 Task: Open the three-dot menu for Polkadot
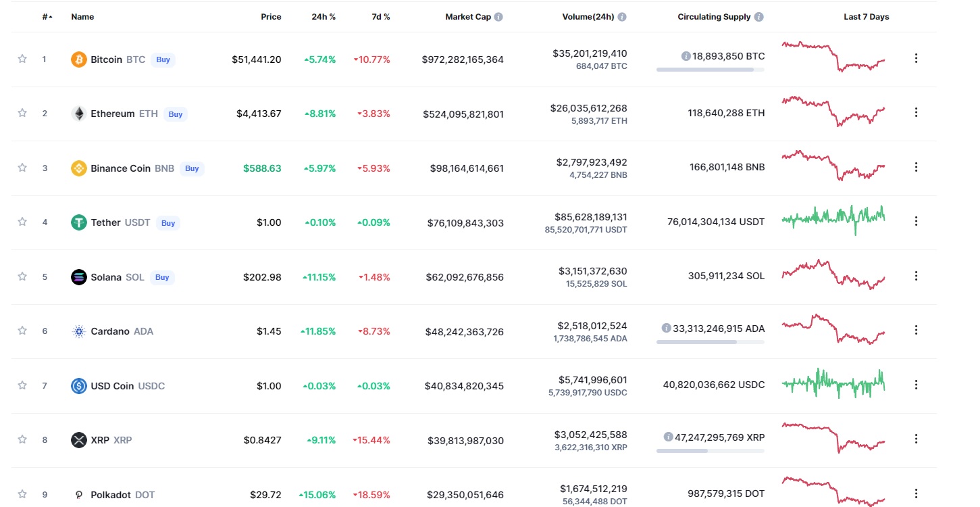tap(916, 493)
